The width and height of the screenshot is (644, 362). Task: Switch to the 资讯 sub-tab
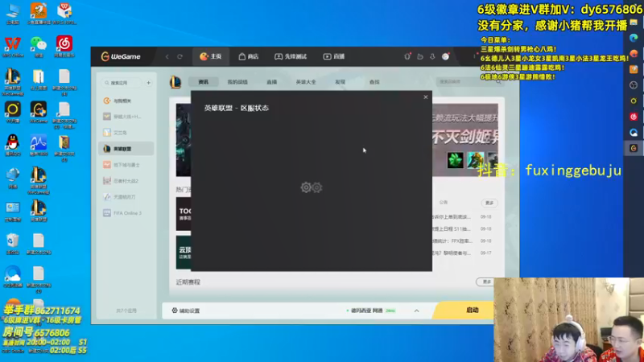[204, 82]
